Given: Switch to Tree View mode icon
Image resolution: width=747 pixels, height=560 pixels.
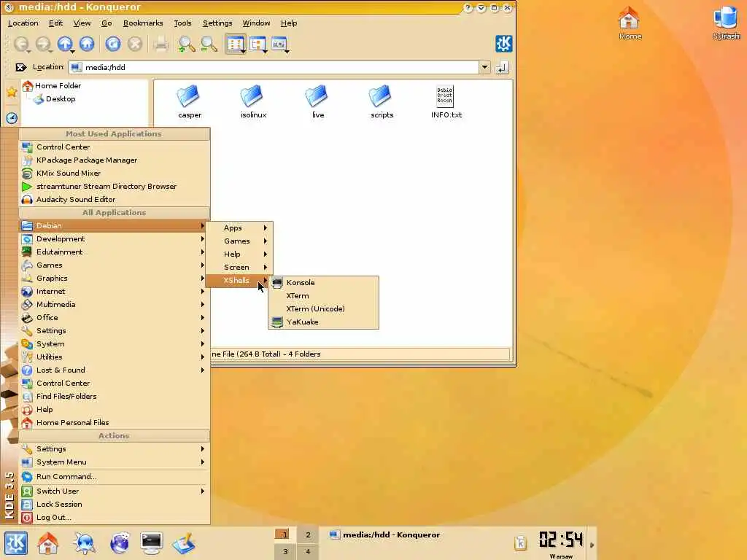Looking at the screenshot, I should pyautogui.click(x=258, y=44).
